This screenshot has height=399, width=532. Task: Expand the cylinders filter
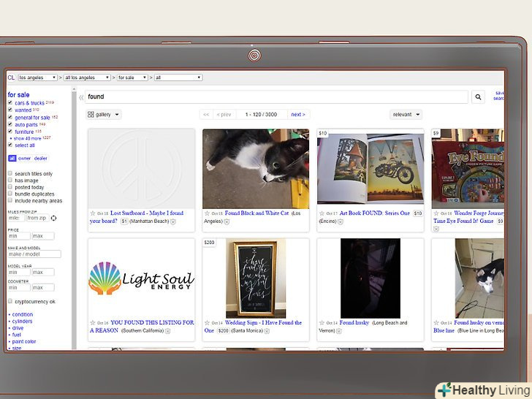click(22, 322)
